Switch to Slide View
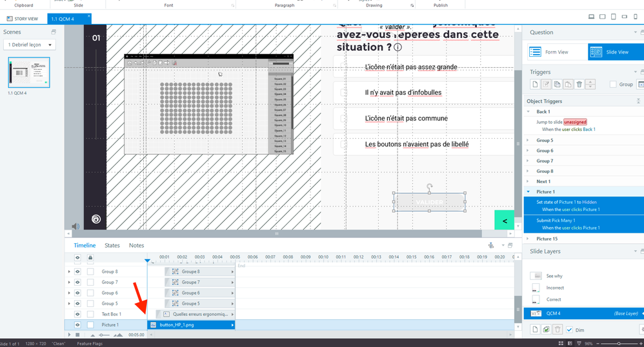The height and width of the screenshot is (347, 644). (616, 52)
